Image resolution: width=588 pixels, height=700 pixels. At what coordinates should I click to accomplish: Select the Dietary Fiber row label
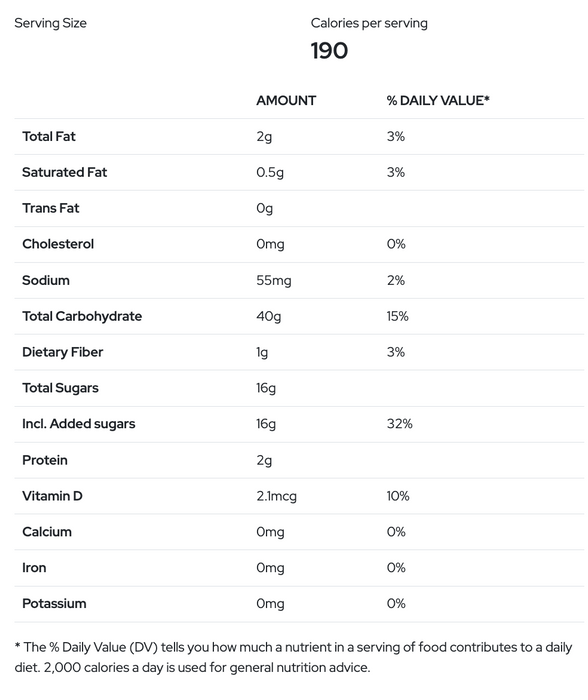point(63,352)
